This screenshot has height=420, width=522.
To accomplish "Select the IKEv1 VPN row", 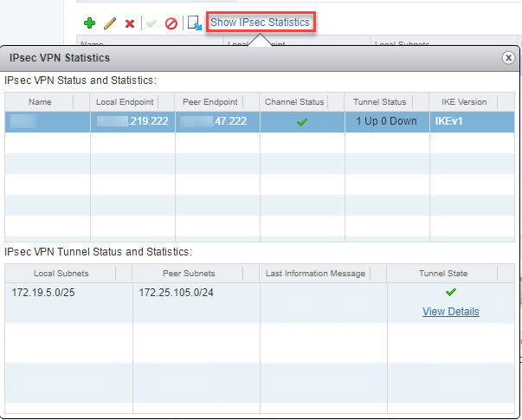I will click(x=260, y=122).
